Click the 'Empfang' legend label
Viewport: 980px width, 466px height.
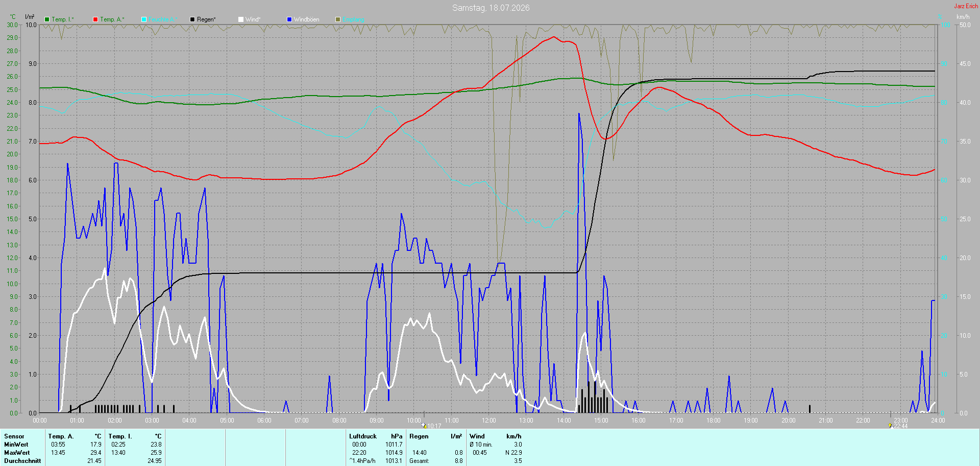click(354, 19)
